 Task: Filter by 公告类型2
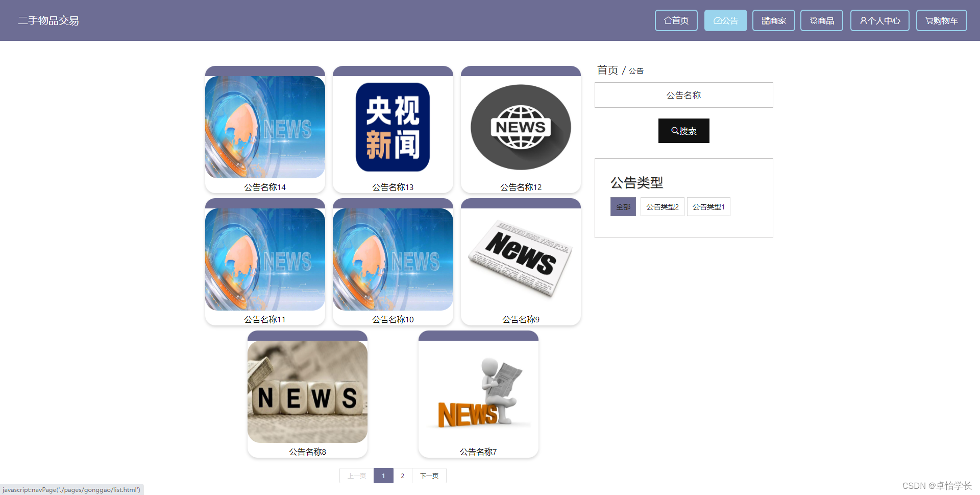coord(662,206)
